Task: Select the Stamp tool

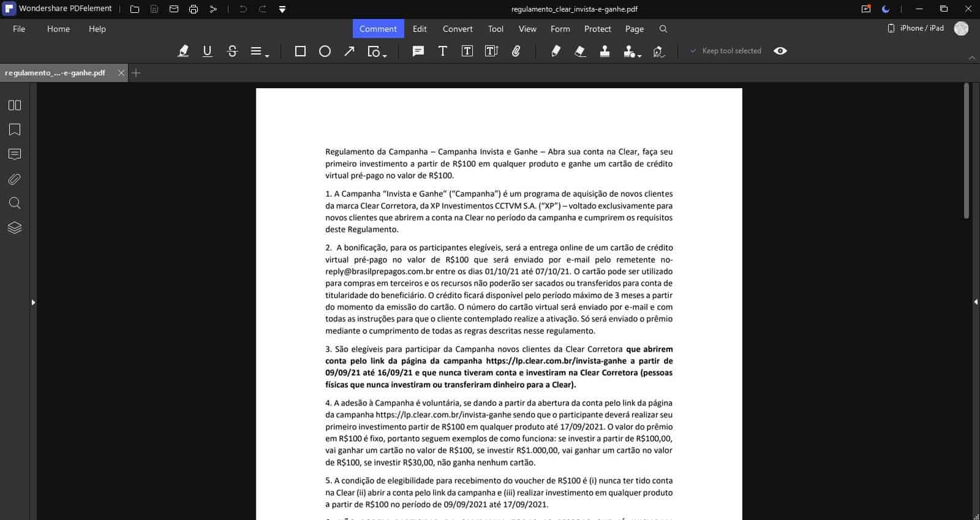Action: coord(605,51)
